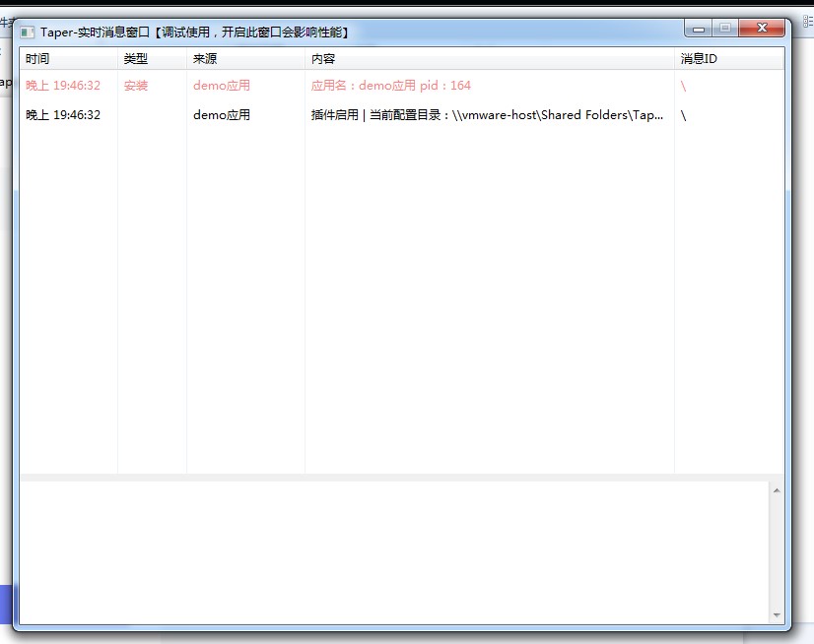Click the detail pane scrollbar down arrow
This screenshot has height=644, width=814.
[x=777, y=614]
